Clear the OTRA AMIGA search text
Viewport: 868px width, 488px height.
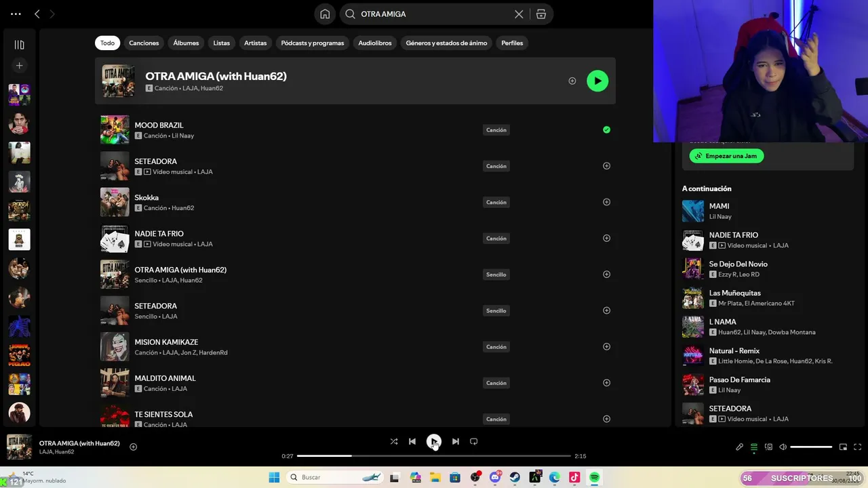519,14
